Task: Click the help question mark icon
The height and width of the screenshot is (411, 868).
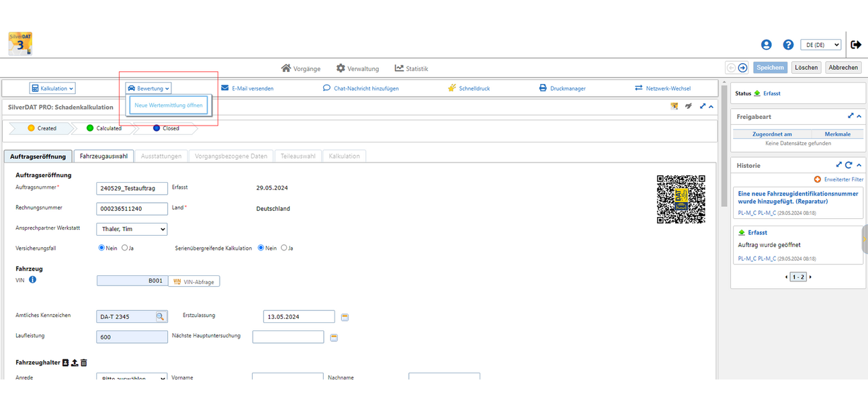Action: (x=788, y=45)
